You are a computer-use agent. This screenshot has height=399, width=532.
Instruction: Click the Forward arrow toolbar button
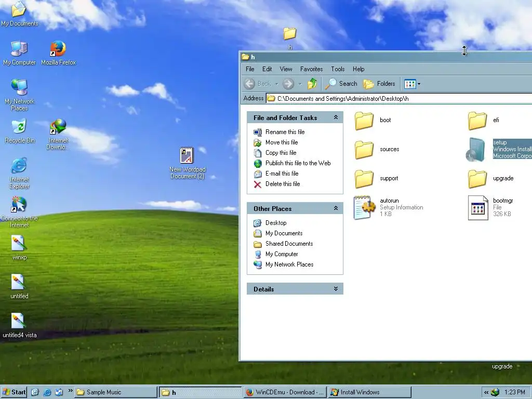tap(288, 84)
